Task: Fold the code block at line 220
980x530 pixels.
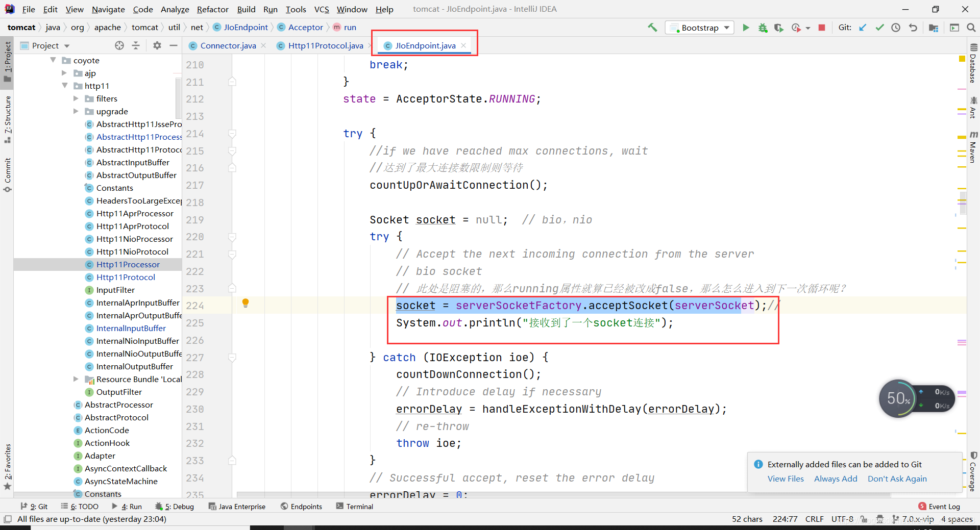Action: [232, 237]
